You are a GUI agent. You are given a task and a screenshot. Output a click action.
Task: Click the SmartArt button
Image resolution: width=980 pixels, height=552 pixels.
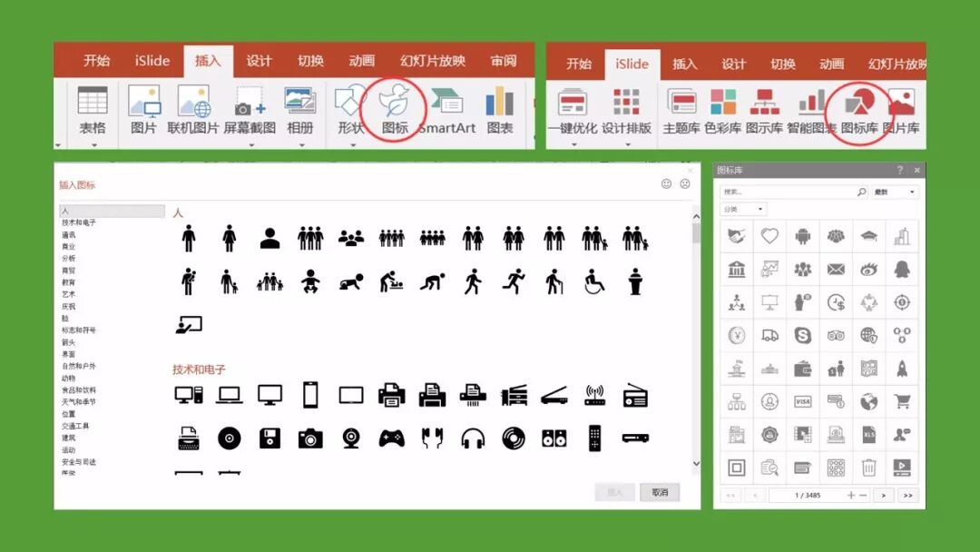446,110
